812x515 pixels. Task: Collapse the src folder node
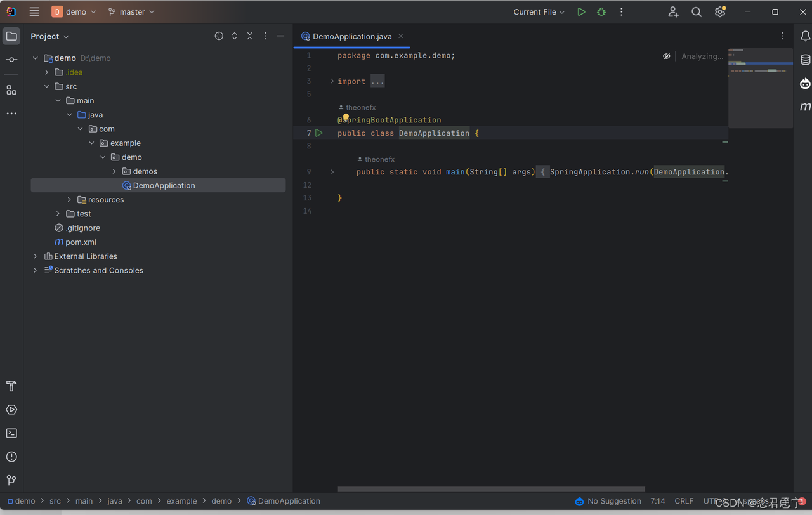(x=47, y=86)
